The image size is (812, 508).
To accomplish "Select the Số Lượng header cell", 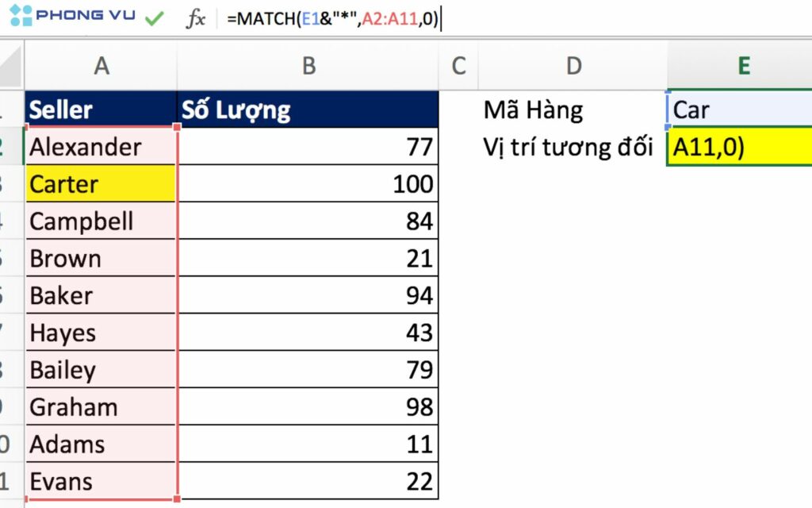I will pos(308,110).
